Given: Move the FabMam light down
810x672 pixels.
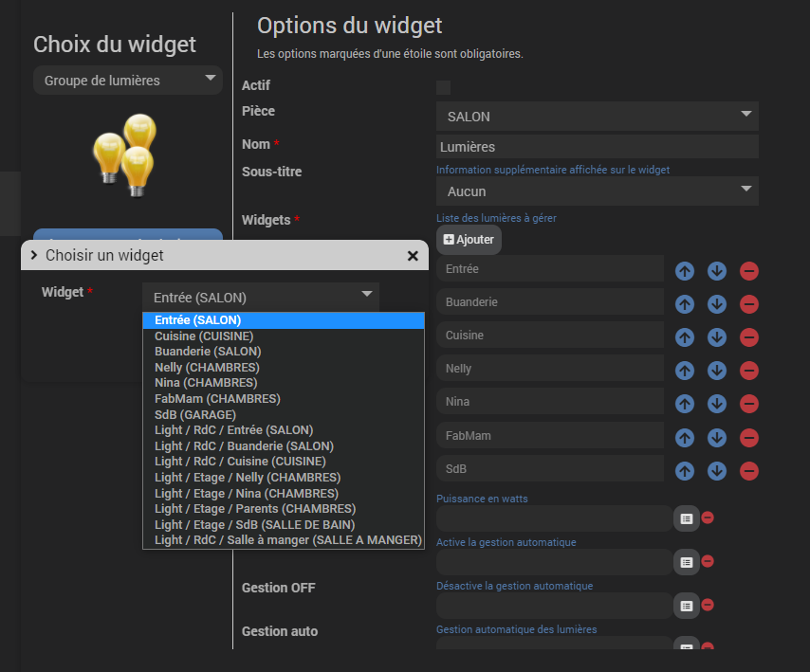Looking at the screenshot, I should tap(717, 437).
